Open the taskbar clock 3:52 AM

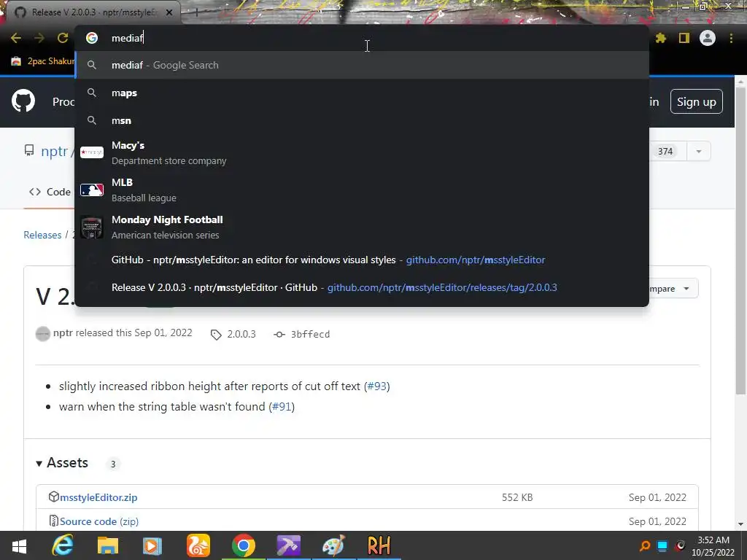tap(713, 546)
